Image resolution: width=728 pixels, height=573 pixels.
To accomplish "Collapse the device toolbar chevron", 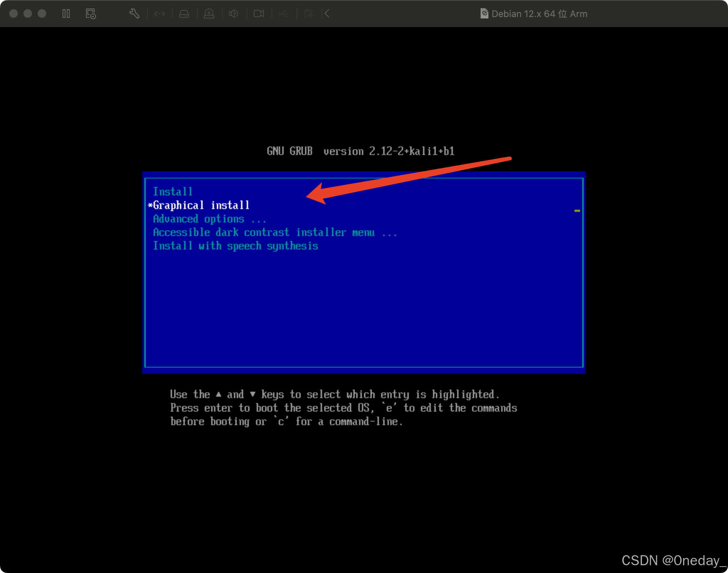I will coord(327,14).
